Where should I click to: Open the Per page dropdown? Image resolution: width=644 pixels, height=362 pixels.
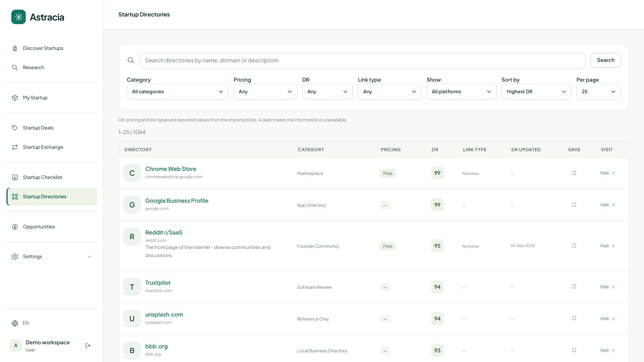point(599,92)
